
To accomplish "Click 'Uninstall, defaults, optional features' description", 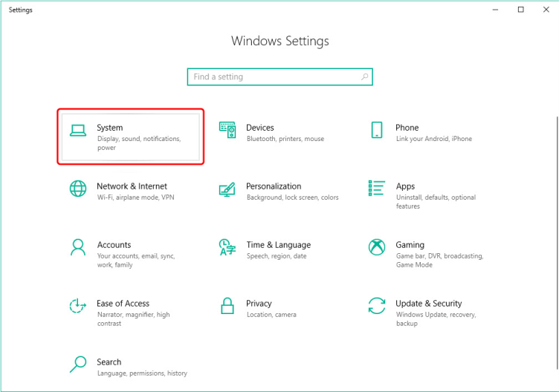I will [x=436, y=202].
